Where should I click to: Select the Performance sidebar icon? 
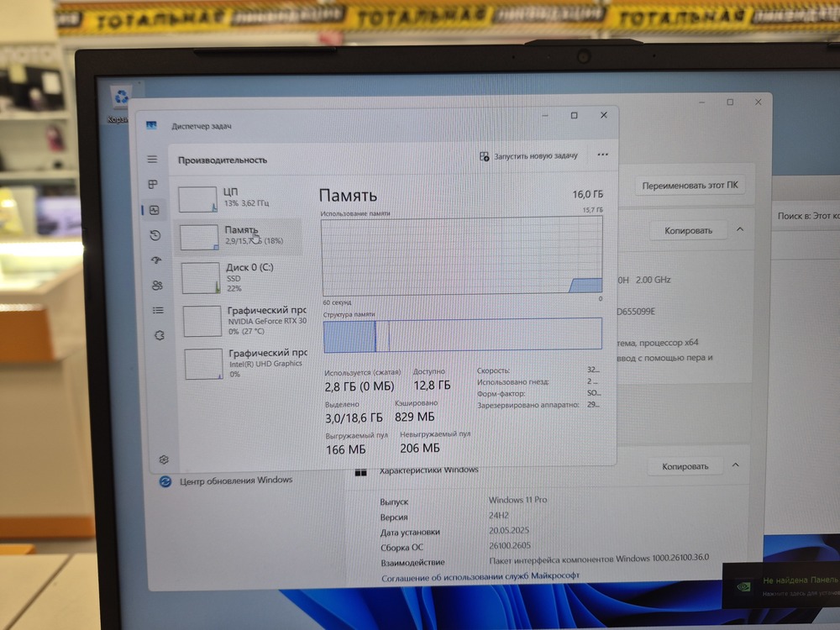(x=153, y=209)
